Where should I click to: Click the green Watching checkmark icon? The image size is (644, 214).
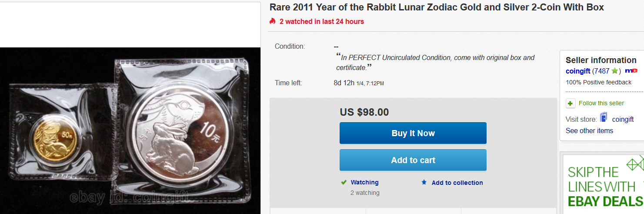pos(344,183)
